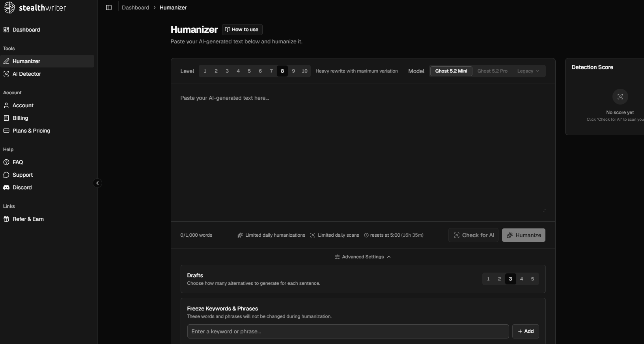Viewport: 644px width, 344px height.
Task: Open the Humanizer tool in the sidebar
Action: [47, 61]
